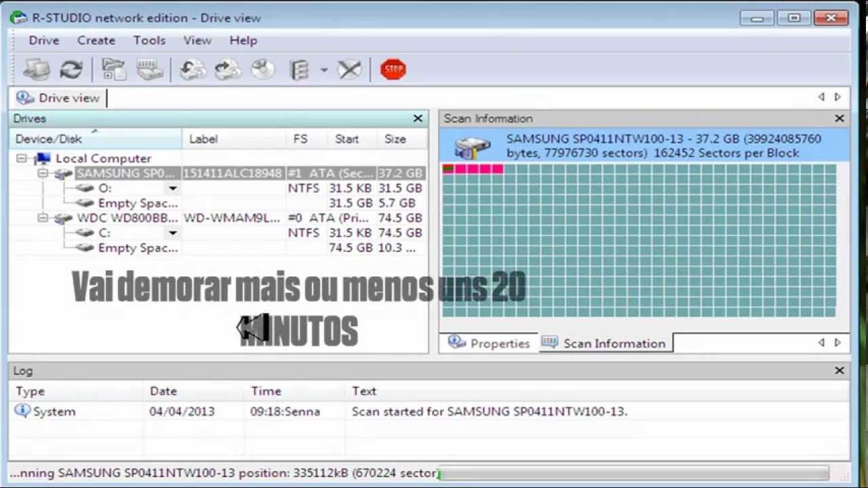Image resolution: width=868 pixels, height=488 pixels.
Task: Click the R-STUDIO app icon in the title bar
Action: (18, 18)
